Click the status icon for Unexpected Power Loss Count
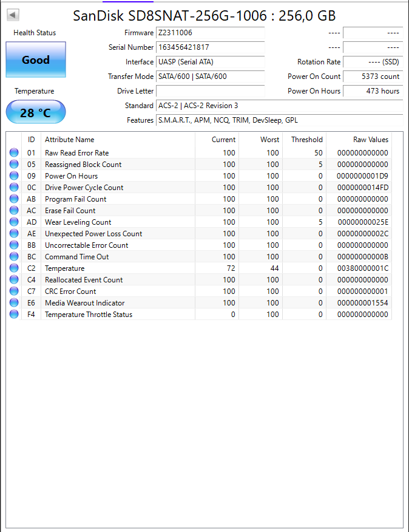 click(x=14, y=233)
